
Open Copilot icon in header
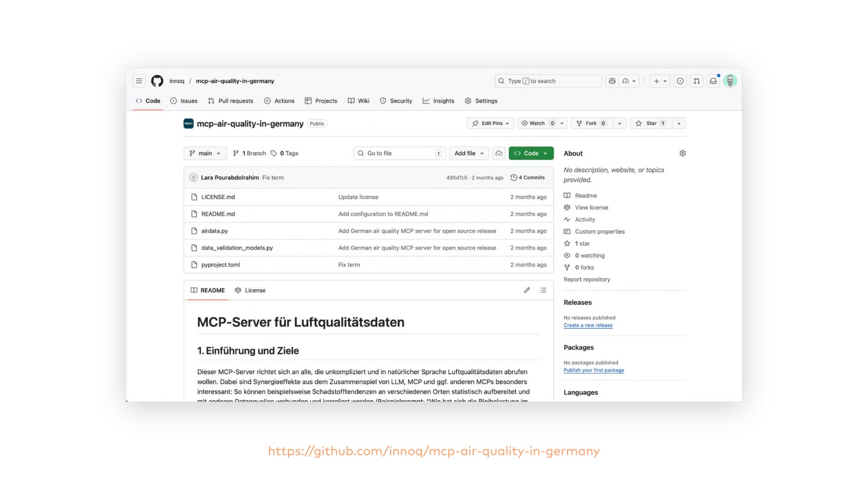(612, 81)
